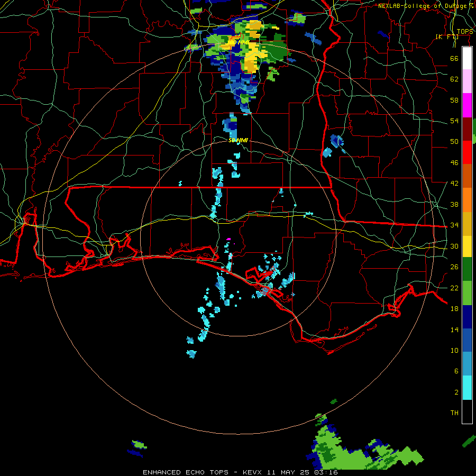This screenshot has width=476, height=476.
Task: Select the cyan swatch in the color scale
Action: (467, 388)
